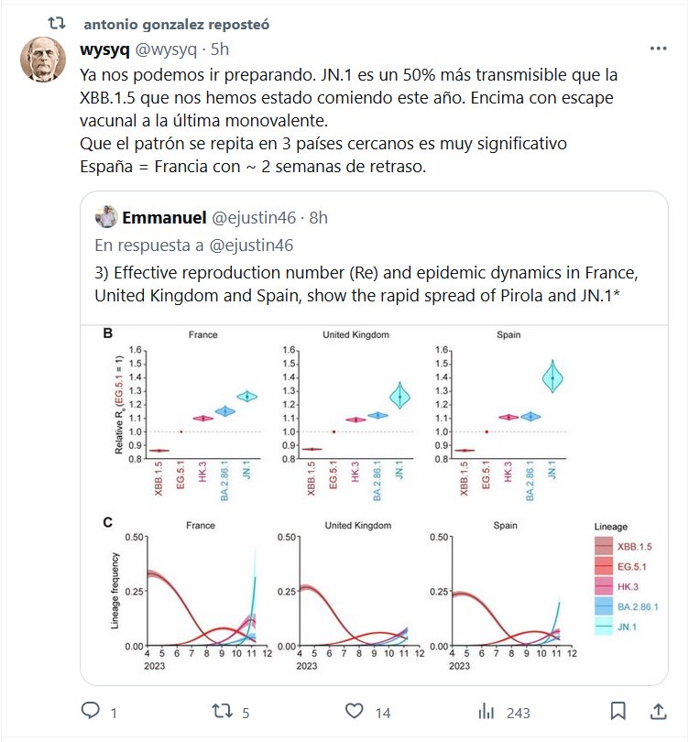Bookmark this tweet
This screenshot has height=742, width=700.
pos(618,712)
